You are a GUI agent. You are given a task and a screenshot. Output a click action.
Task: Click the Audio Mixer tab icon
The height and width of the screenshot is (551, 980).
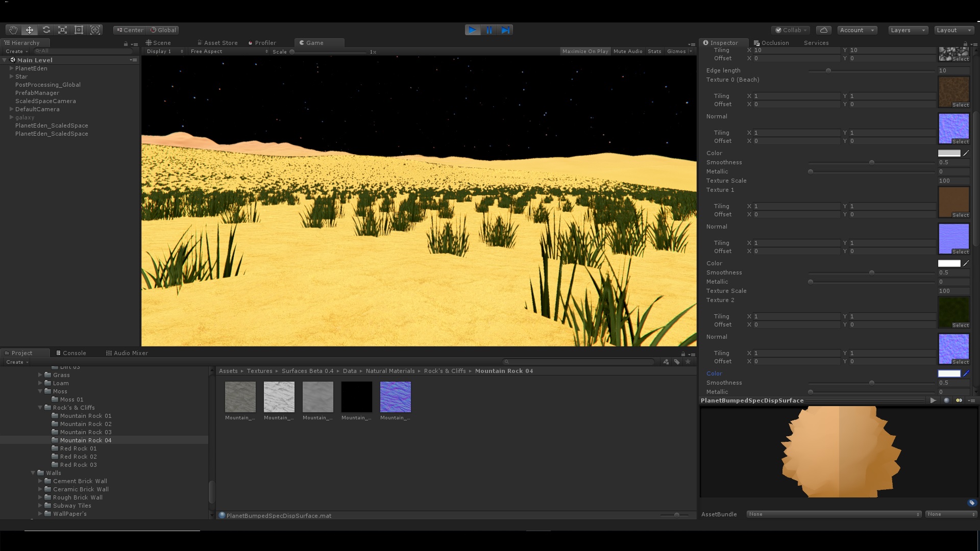pyautogui.click(x=109, y=353)
